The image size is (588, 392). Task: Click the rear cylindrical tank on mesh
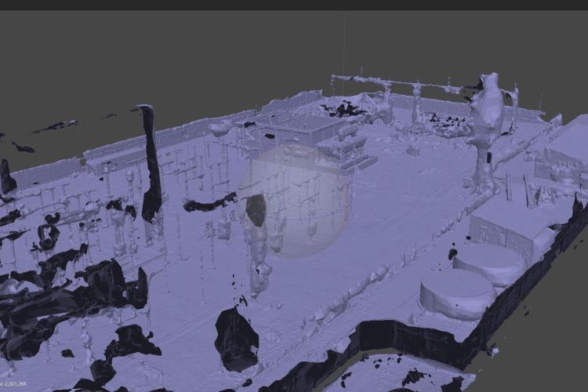[490, 262]
